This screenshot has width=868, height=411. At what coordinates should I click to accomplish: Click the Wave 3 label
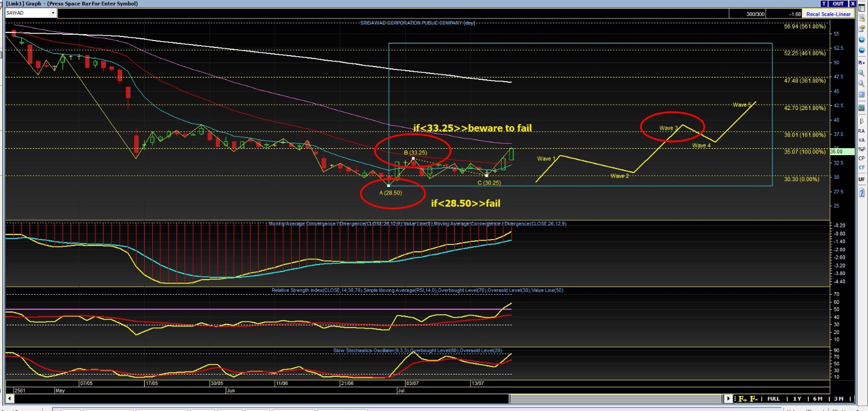tap(669, 128)
